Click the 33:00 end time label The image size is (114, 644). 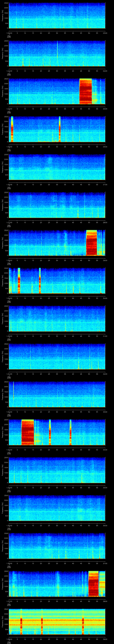[x=105, y=412]
